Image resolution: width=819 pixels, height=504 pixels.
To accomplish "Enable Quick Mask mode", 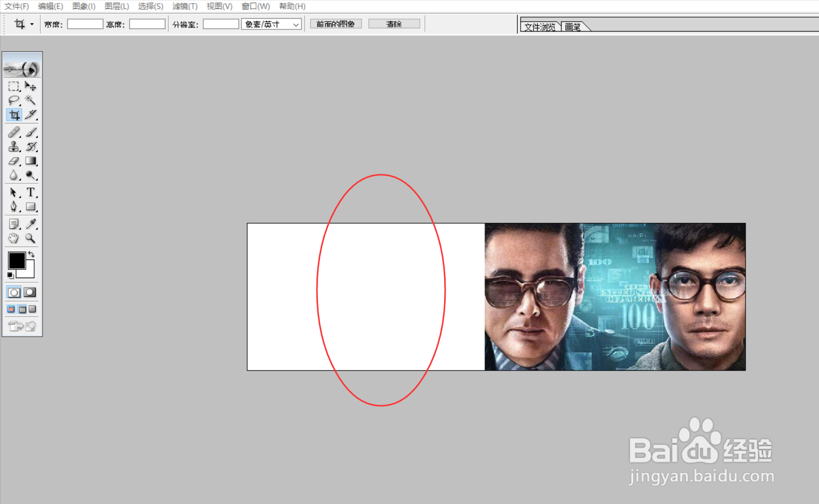I will pyautogui.click(x=30, y=293).
